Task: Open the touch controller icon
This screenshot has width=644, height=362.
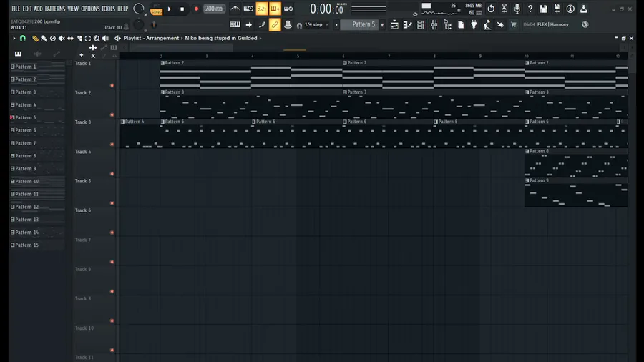Action: click(x=500, y=24)
